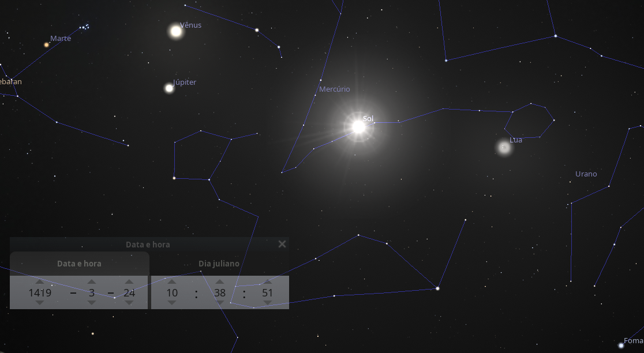Viewport: 644px width, 353px height.
Task: Select the Sun labeled Sol
Action: 358,127
